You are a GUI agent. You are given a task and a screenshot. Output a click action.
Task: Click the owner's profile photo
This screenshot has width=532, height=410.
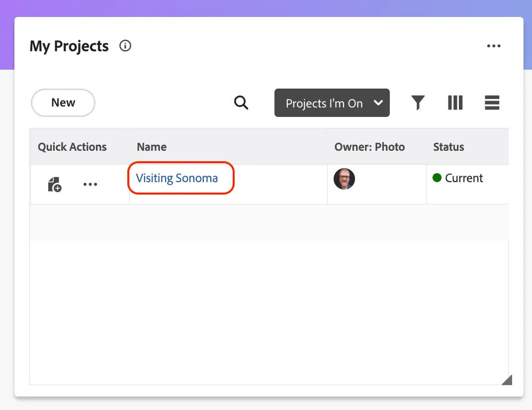344,179
